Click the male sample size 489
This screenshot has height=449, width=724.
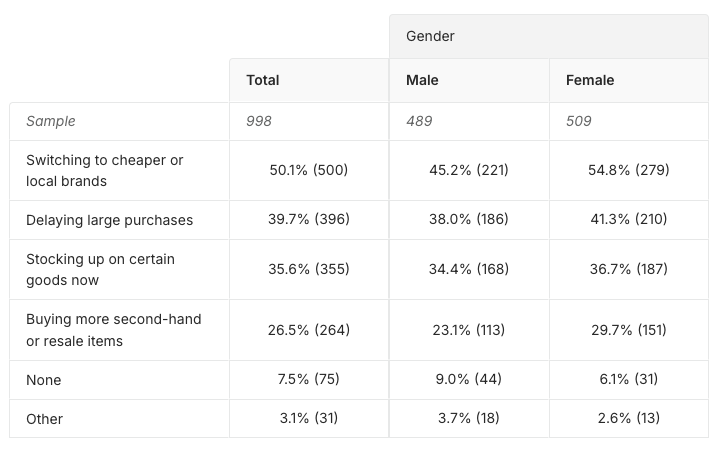click(419, 121)
